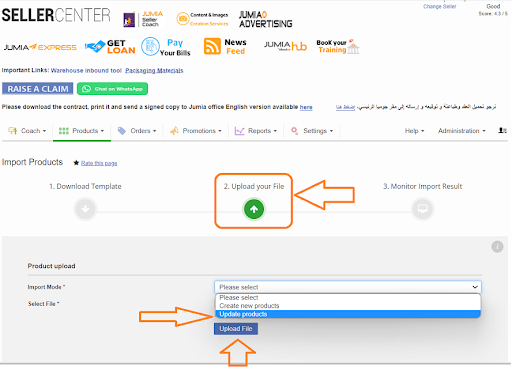Open the Reports menu
The width and height of the screenshot is (512, 370).
[x=256, y=131]
